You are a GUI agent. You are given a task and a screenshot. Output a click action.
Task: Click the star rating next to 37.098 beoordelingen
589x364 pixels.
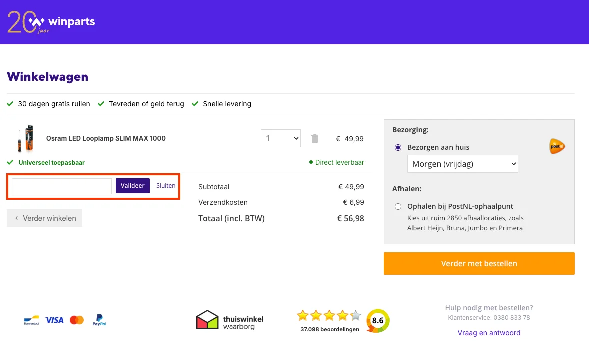pos(329,315)
